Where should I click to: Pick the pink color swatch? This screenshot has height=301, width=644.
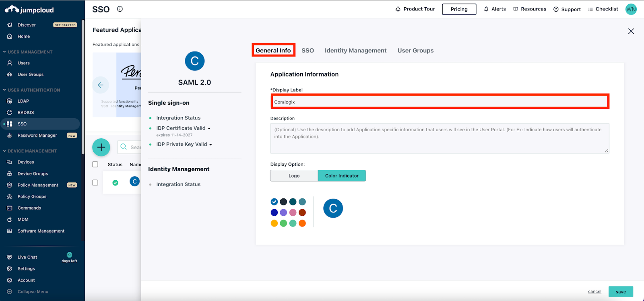[x=293, y=212]
